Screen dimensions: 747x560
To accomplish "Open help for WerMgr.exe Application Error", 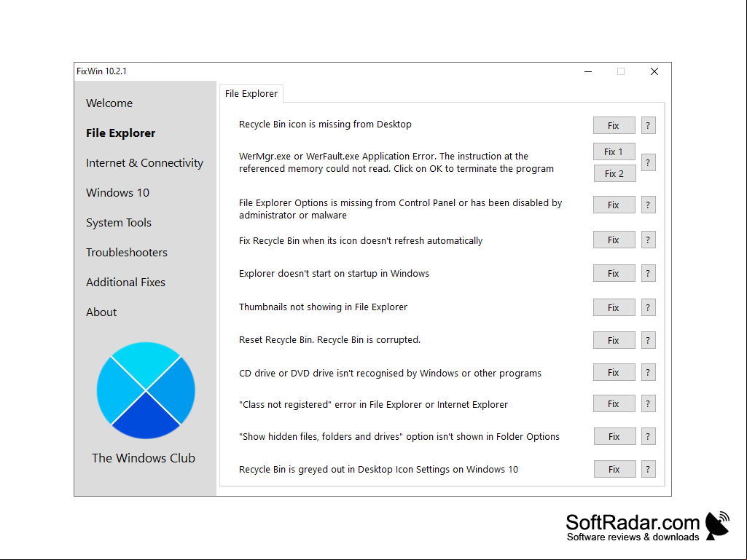I will click(x=648, y=163).
